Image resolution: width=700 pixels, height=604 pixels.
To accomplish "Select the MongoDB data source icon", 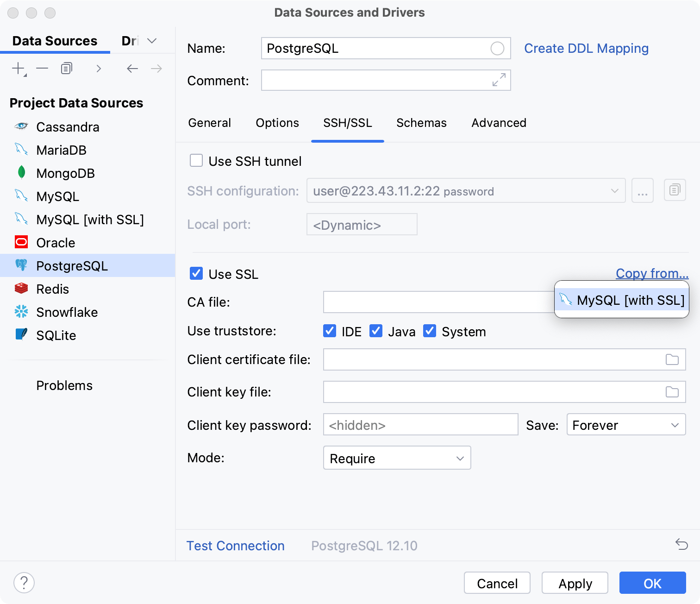I will click(x=21, y=173).
